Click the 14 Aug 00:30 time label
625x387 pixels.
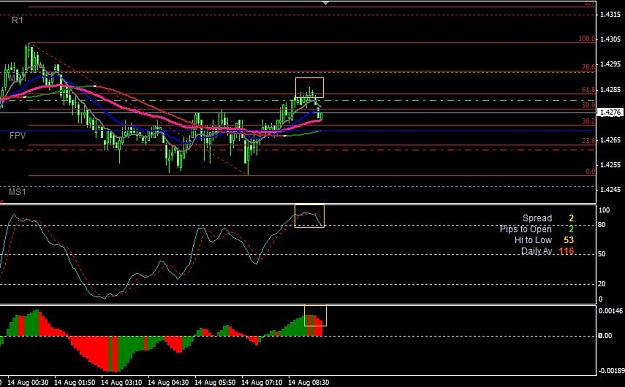[x=28, y=382]
